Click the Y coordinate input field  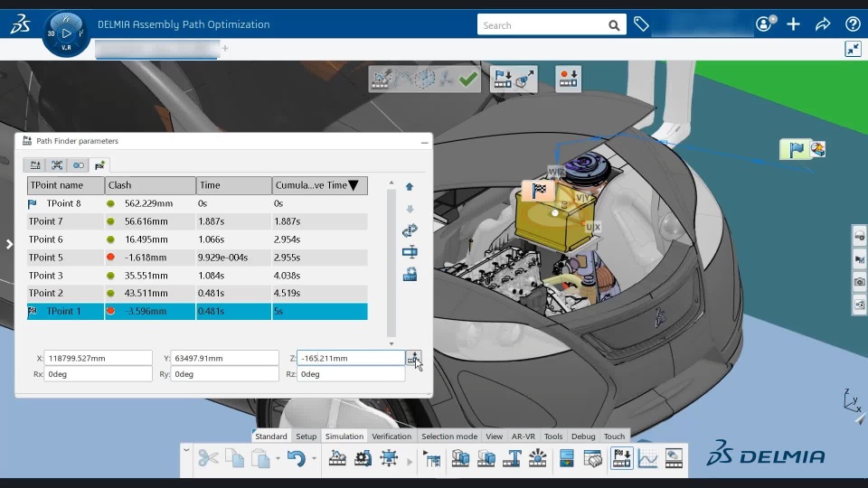click(224, 358)
